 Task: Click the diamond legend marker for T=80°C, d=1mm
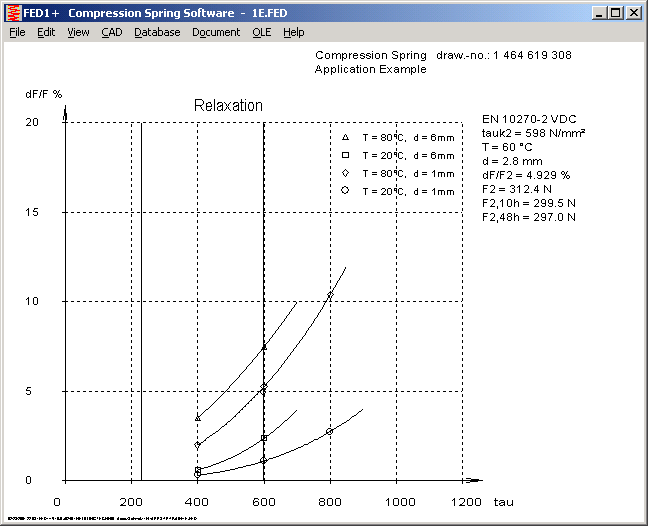(345, 173)
